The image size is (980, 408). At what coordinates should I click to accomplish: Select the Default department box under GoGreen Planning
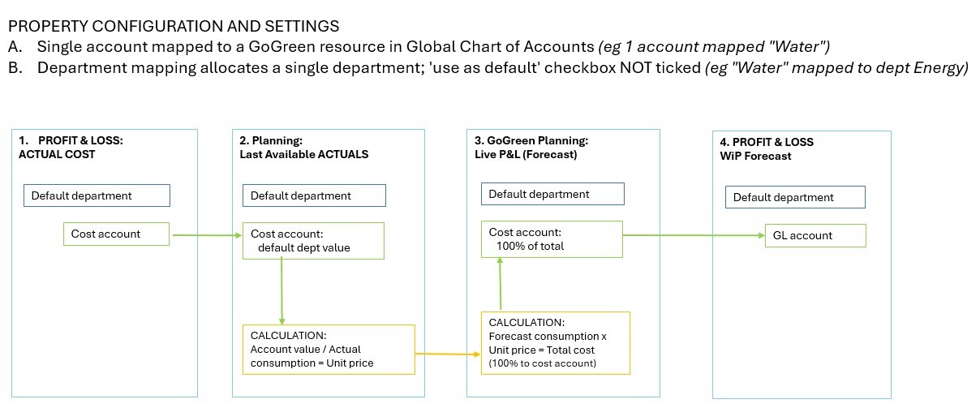click(x=552, y=194)
